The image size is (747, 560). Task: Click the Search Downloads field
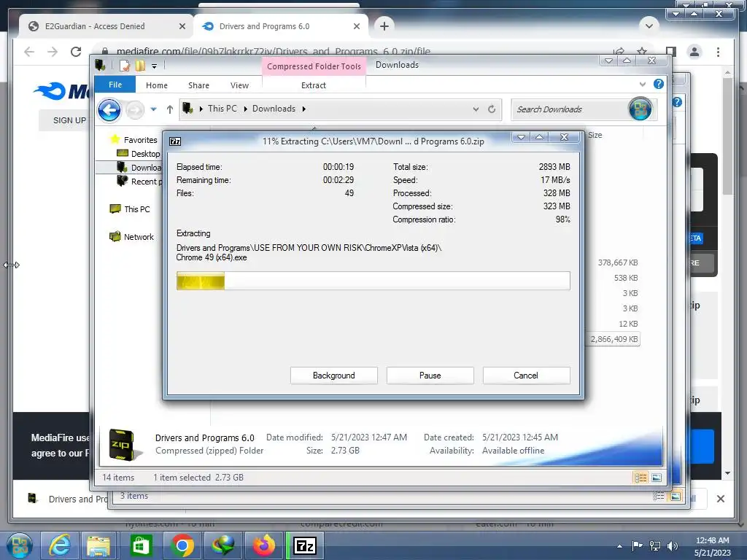pyautogui.click(x=569, y=109)
